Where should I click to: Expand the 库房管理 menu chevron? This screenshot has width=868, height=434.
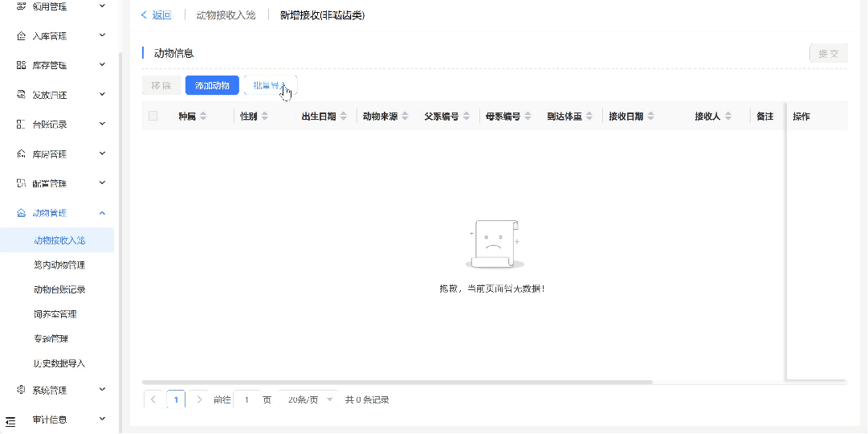(103, 153)
